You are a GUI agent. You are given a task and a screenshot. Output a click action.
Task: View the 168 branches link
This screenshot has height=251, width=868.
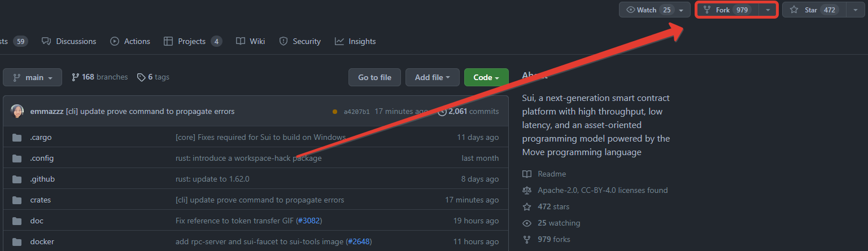coord(100,77)
